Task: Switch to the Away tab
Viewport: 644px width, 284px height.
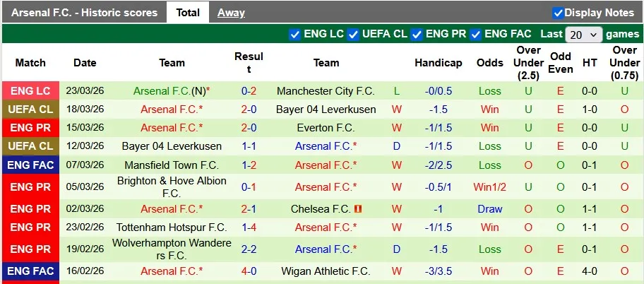Action: pos(231,12)
